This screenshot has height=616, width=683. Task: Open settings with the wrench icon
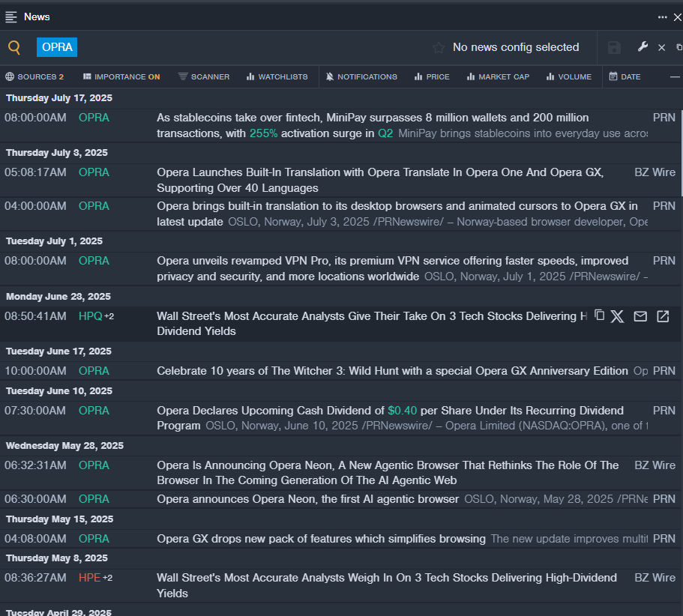pyautogui.click(x=643, y=47)
